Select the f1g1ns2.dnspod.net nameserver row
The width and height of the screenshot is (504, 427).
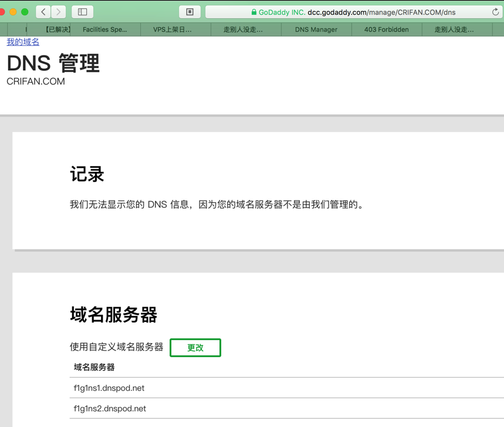287,408
